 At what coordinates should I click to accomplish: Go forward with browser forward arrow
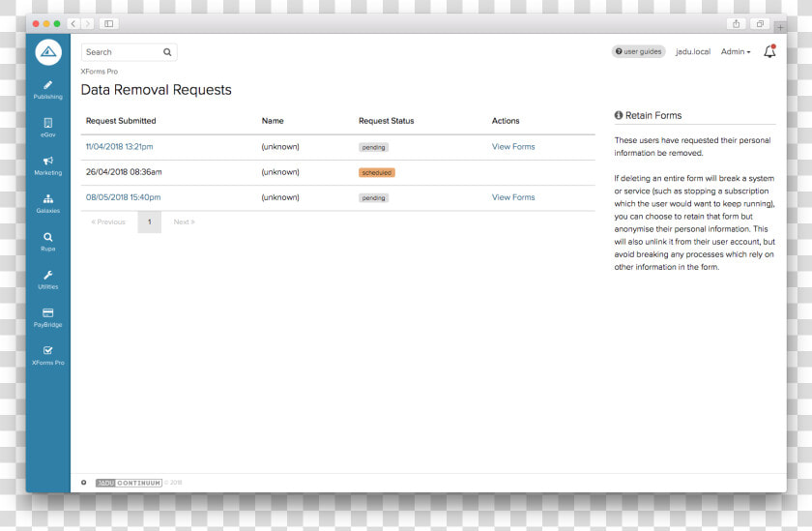[88, 24]
